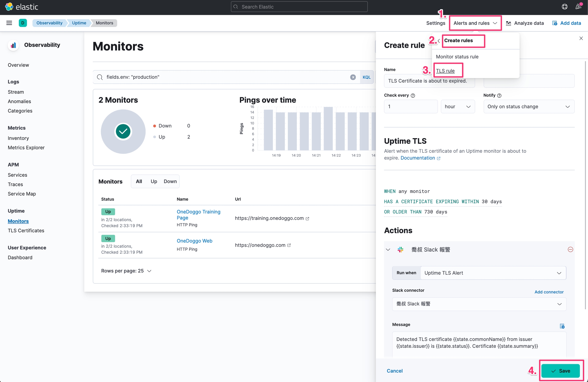
Task: Click Monitors in Uptime sidebar
Action: click(x=18, y=221)
